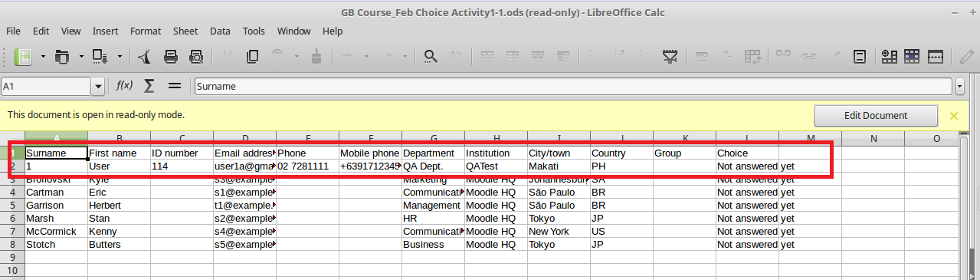Select the cell containing Stotch
980x280 pixels.
56,245
